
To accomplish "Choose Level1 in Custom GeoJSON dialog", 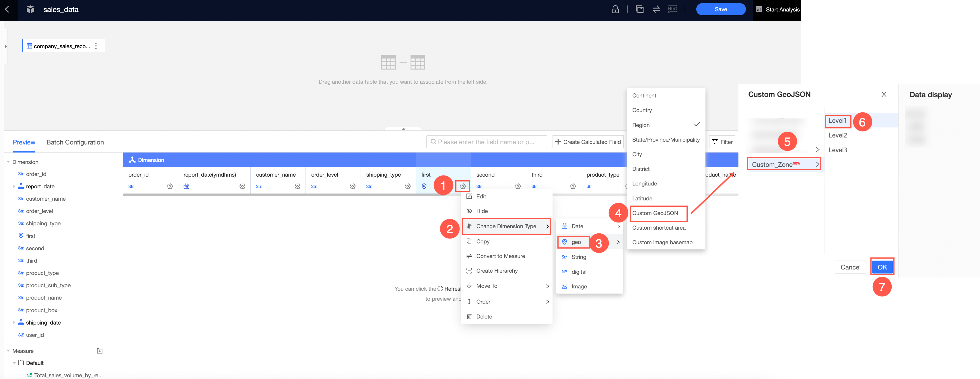I will pos(837,121).
